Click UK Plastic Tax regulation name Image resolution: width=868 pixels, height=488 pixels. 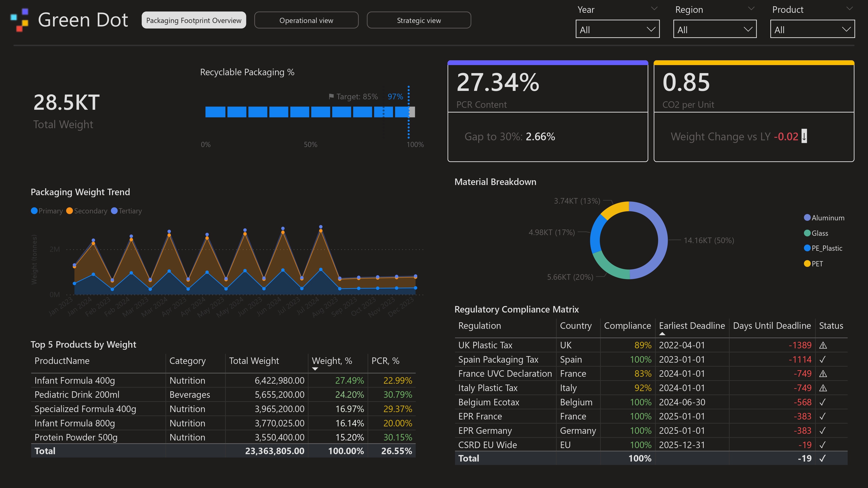(485, 345)
